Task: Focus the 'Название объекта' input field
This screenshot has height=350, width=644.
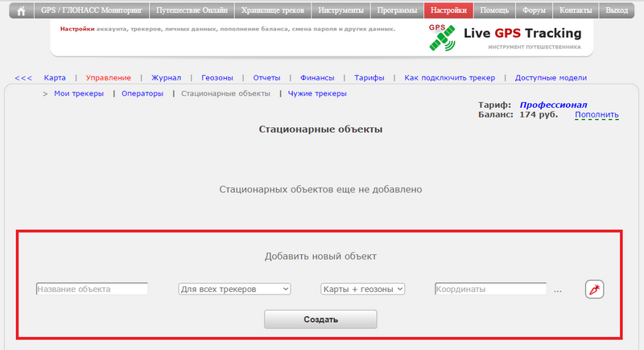Action: point(92,289)
